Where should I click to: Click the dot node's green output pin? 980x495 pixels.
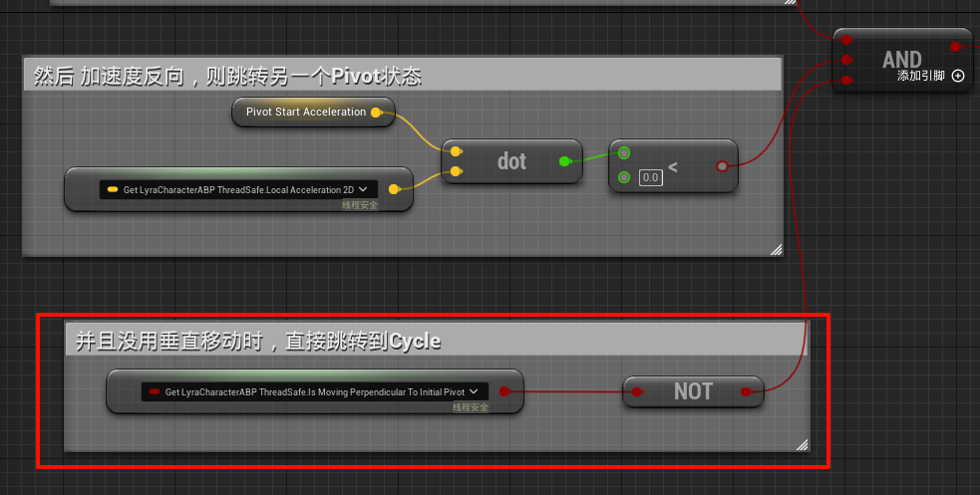(x=565, y=161)
